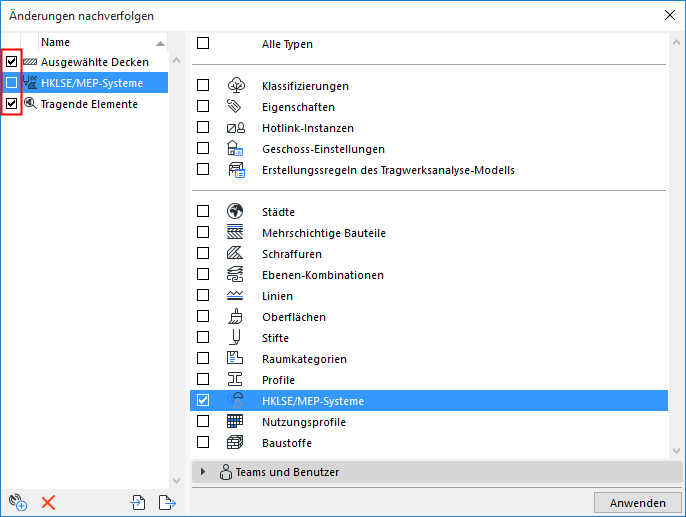Enable the HKLSE/MEP-Systeme filter checkbox in left list
The width and height of the screenshot is (686, 517).
click(x=11, y=82)
